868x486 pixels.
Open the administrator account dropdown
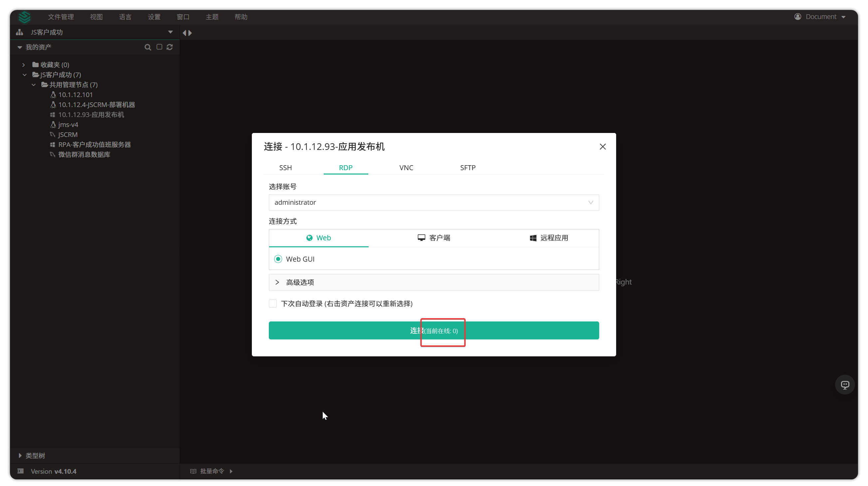[x=434, y=202]
